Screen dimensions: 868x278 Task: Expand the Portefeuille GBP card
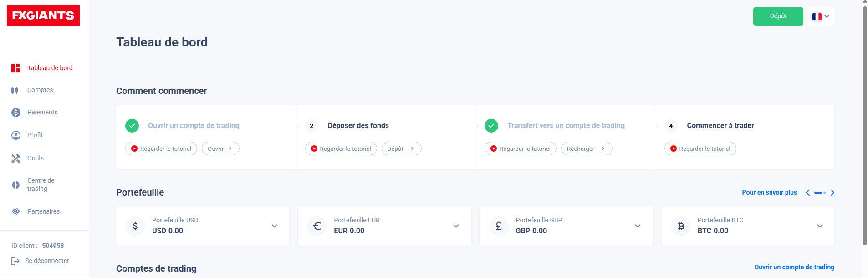pos(638,226)
